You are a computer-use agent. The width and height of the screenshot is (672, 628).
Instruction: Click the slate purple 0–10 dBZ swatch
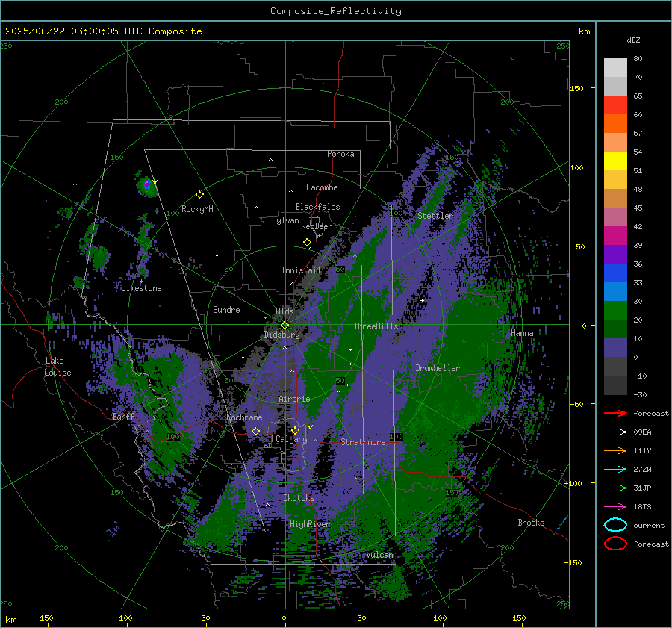coord(615,348)
